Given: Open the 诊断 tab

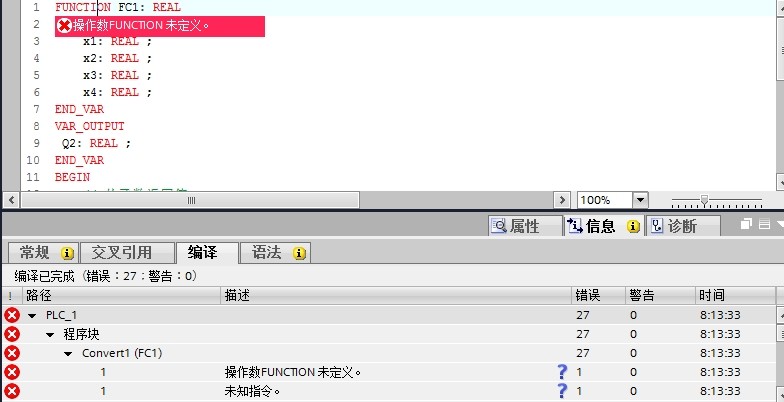Looking at the screenshot, I should (x=684, y=226).
